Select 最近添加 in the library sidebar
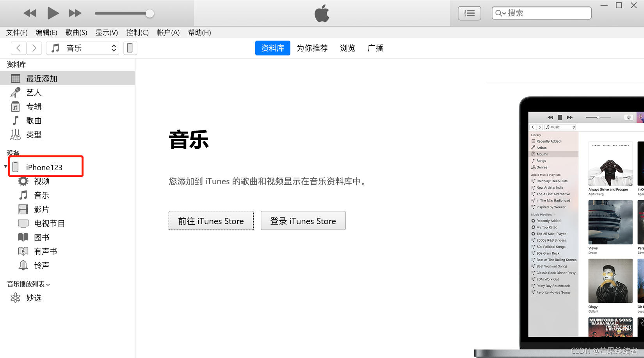The height and width of the screenshot is (358, 644). click(68, 78)
